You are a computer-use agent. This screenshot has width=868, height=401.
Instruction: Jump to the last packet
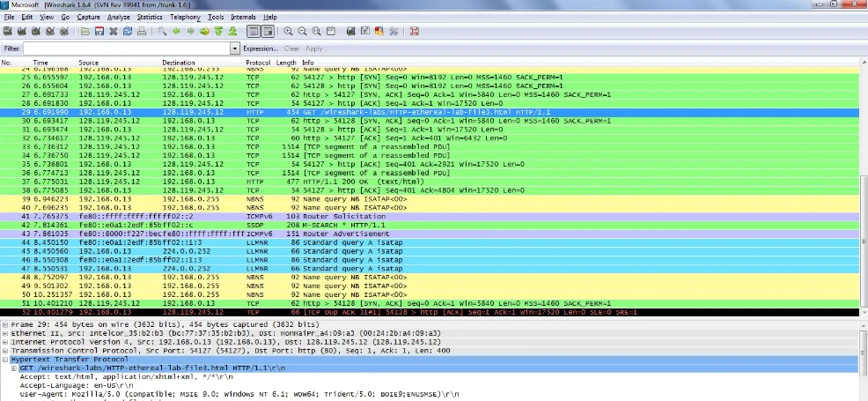pos(233,32)
